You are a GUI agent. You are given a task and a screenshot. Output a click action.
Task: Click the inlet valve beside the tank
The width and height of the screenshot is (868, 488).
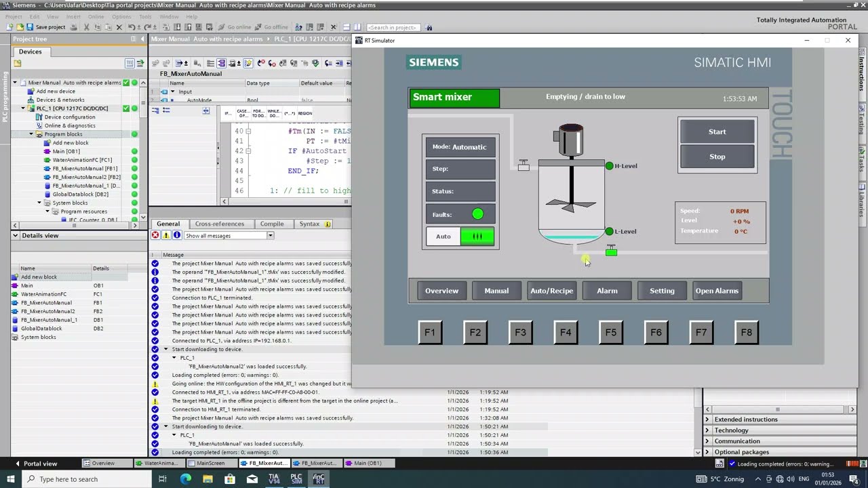[x=524, y=165]
